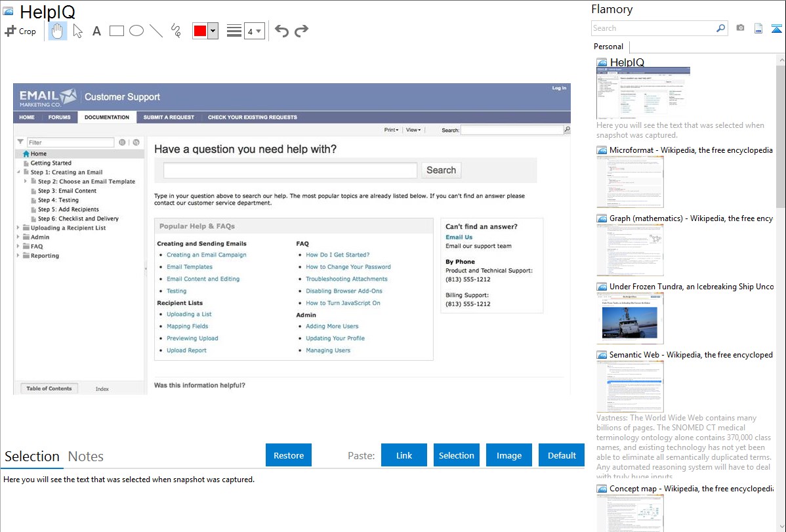The image size is (786, 532).
Task: Open the Personal tab in Flamory panel
Action: pos(609,47)
